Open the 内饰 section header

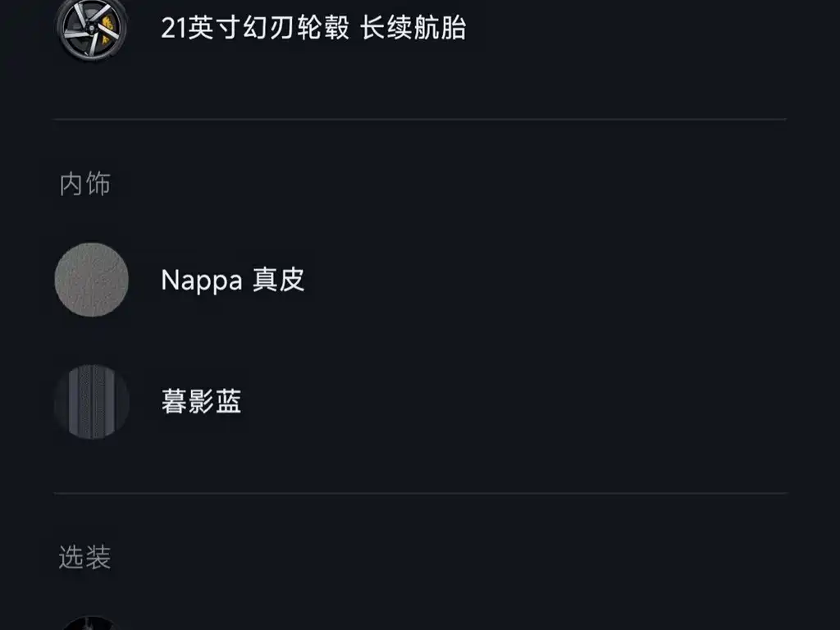coord(84,185)
